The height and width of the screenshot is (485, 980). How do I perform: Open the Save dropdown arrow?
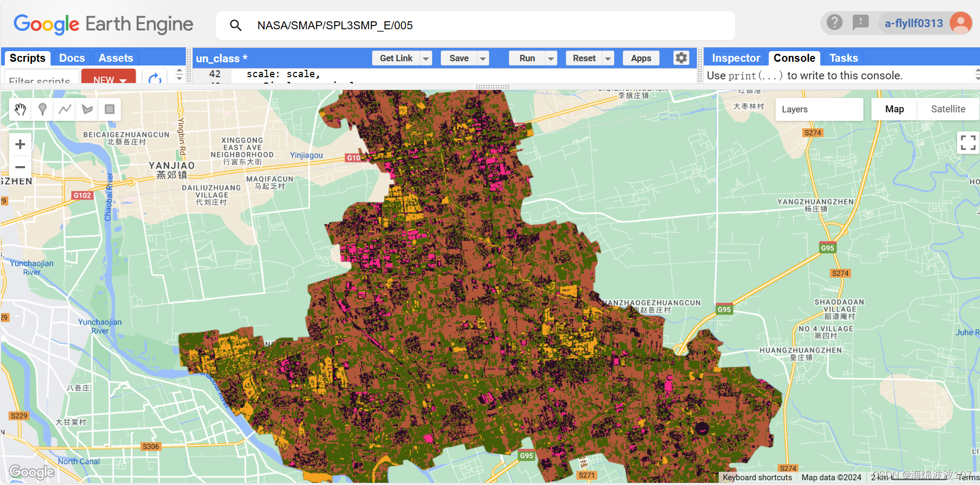(483, 58)
